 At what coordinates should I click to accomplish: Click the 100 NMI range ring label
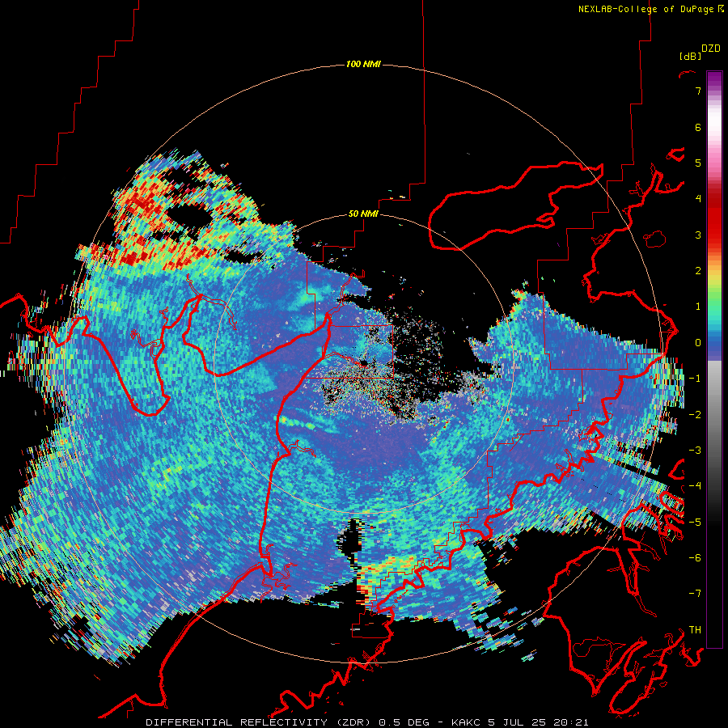[363, 64]
